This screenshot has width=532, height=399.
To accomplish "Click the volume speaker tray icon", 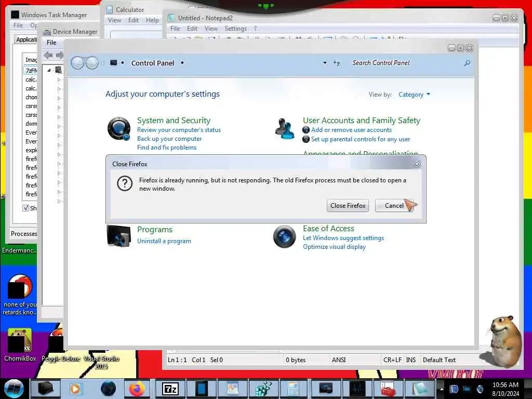I will pos(480,389).
